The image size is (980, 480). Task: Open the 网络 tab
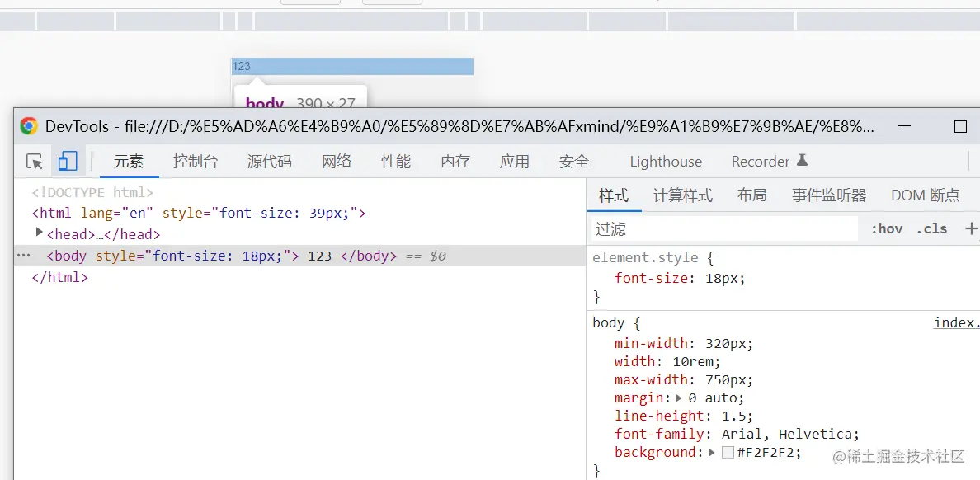tap(337, 162)
